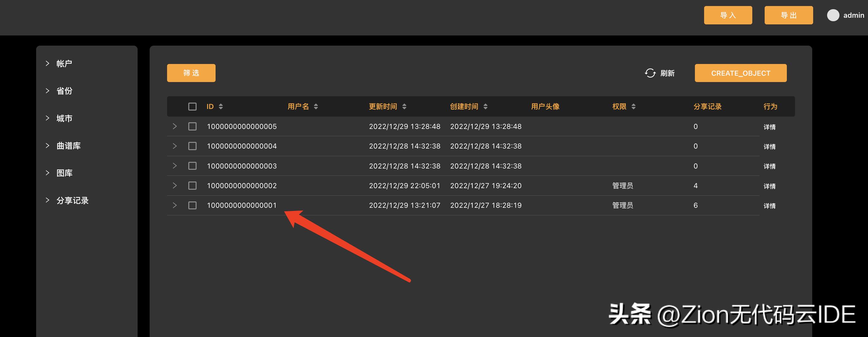Toggle the select-all checkbox in header
This screenshot has height=337, width=868.
point(192,107)
